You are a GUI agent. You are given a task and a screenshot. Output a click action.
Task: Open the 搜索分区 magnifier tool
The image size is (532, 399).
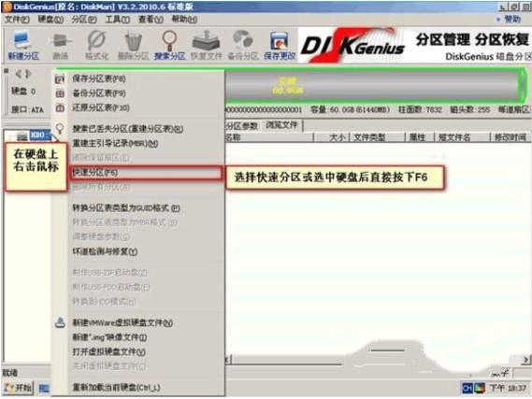tap(169, 45)
